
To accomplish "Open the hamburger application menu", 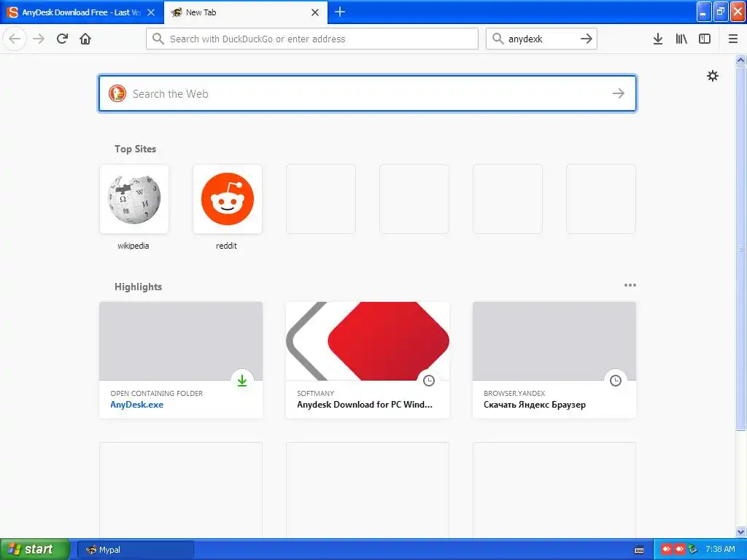I will [x=733, y=39].
